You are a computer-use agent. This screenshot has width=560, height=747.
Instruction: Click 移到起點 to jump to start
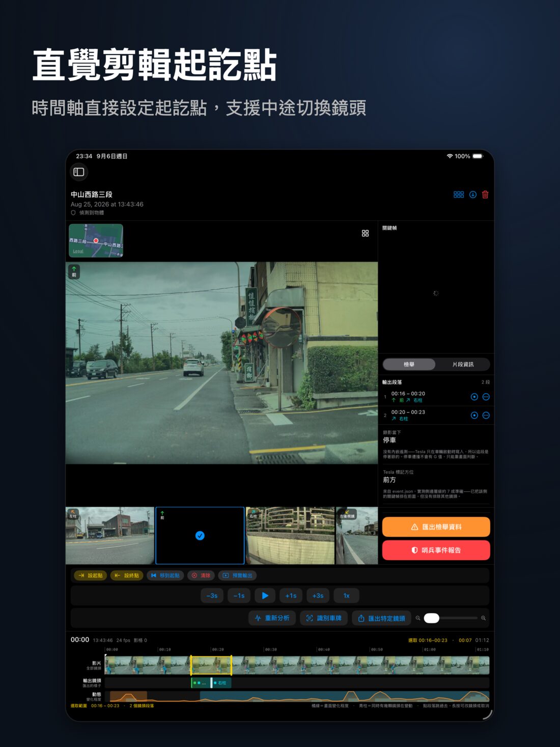(x=165, y=575)
